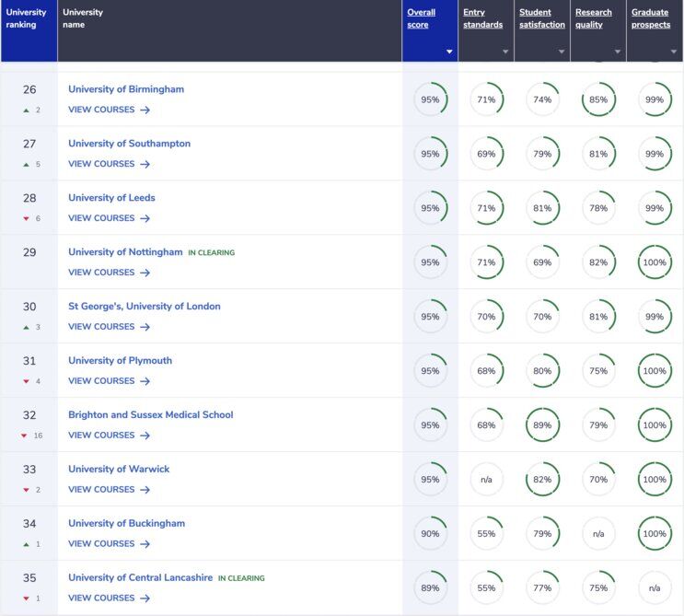Click ranking number 29
Image resolution: width=684 pixels, height=616 pixels.
[29, 252]
